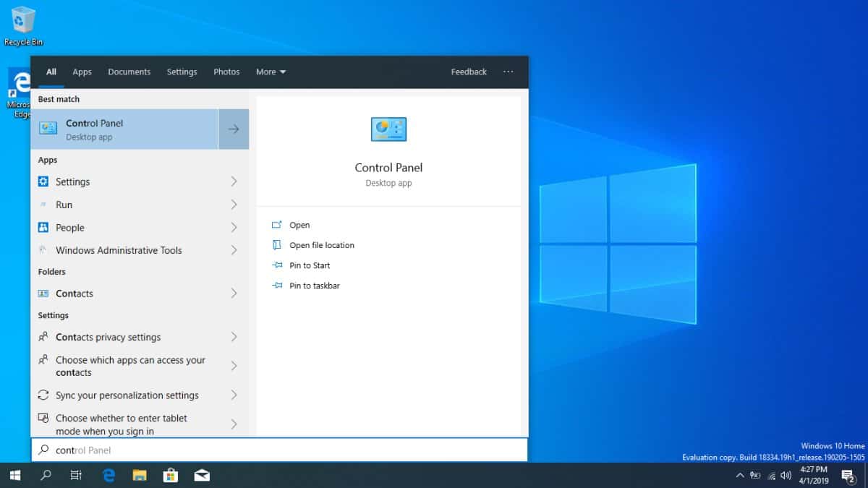This screenshot has width=868, height=488.
Task: Switch to the Apps search tab
Action: pos(82,72)
